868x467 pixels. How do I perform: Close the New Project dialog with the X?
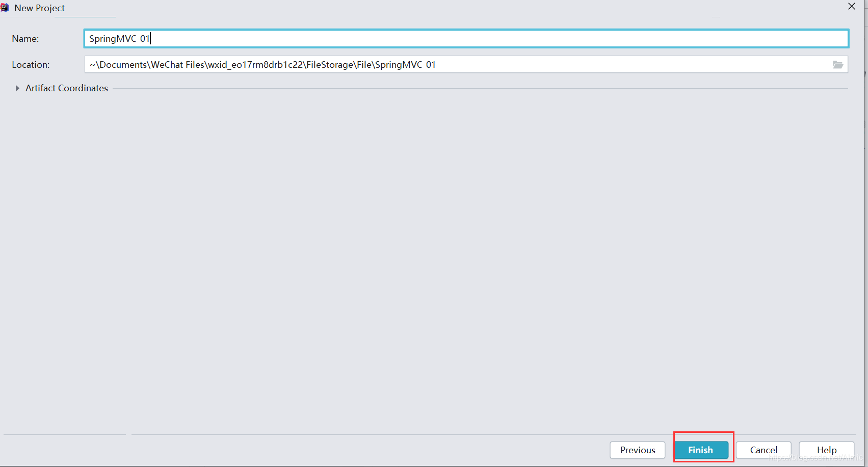click(x=851, y=6)
